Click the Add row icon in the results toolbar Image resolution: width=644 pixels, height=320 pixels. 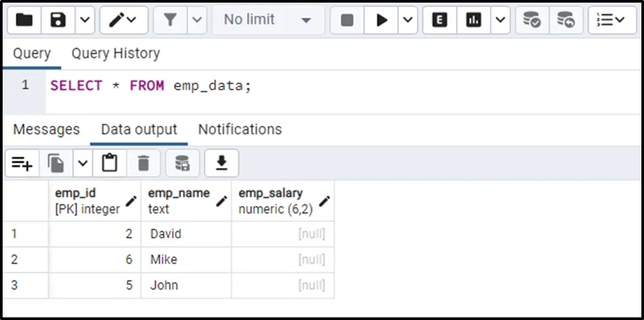click(x=22, y=163)
